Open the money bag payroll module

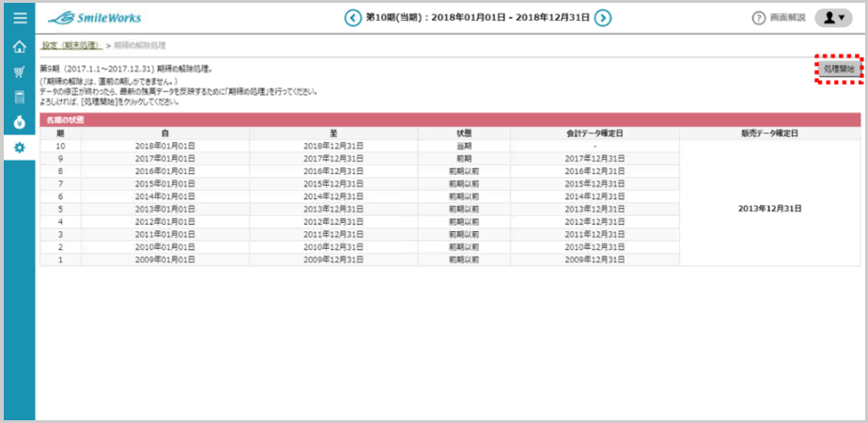[x=19, y=122]
